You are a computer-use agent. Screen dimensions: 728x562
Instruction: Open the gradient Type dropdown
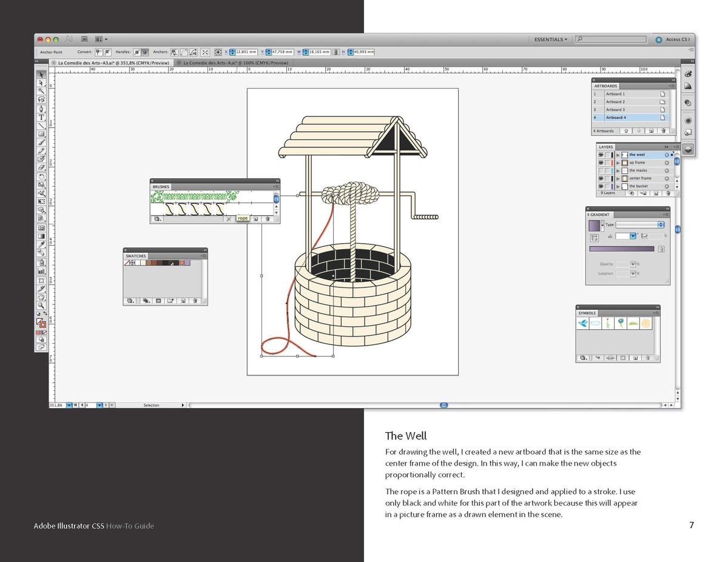coord(640,225)
